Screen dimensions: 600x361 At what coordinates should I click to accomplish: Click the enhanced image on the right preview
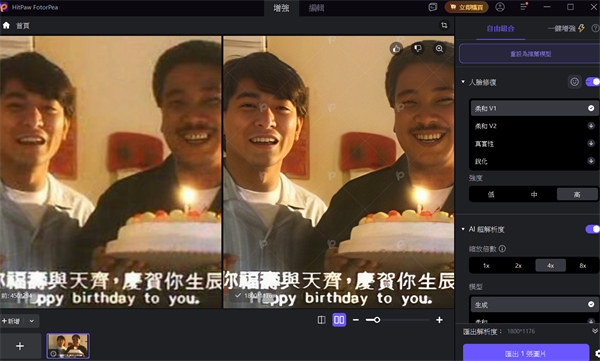[339, 172]
